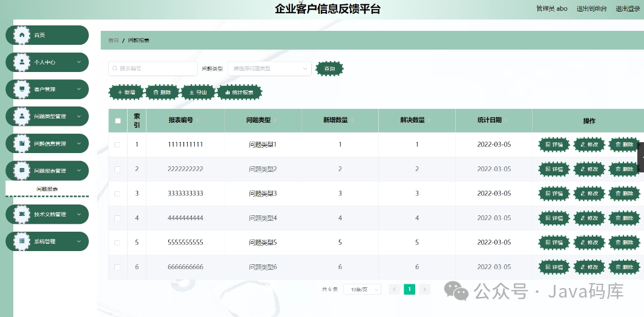Sort by 新增数量 column arrows
644x317 pixels.
352,120
